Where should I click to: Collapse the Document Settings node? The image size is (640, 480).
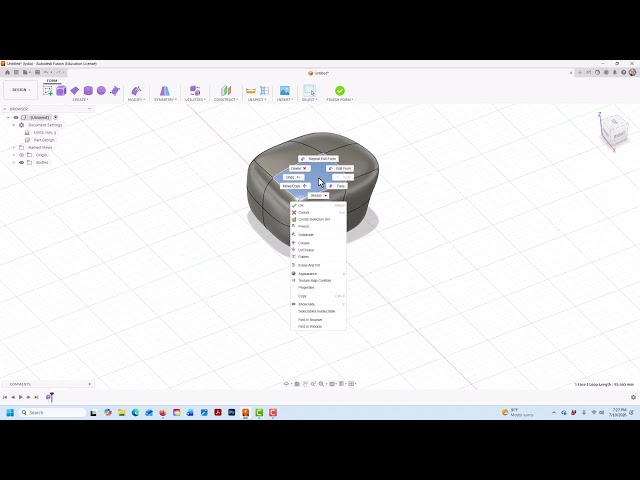13,125
